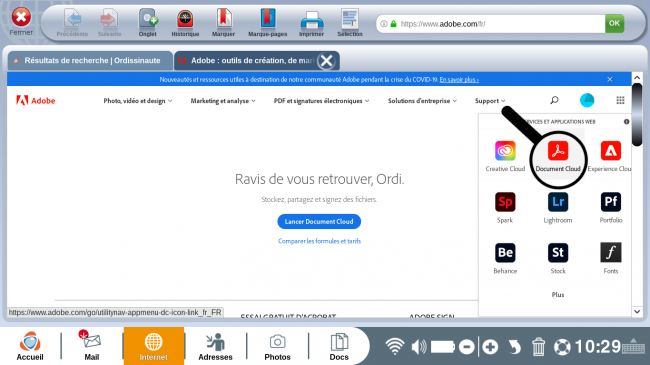Open Behance app
650x365 pixels.
pyautogui.click(x=505, y=258)
